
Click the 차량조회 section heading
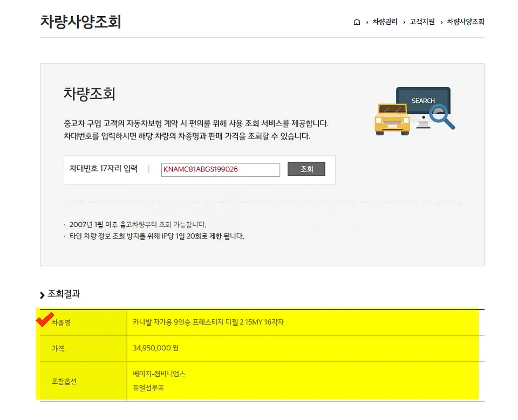point(89,93)
